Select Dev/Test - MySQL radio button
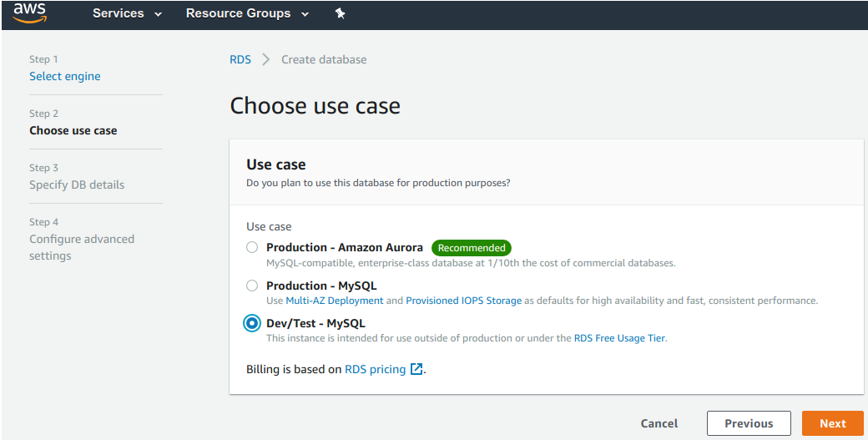Viewport: 868px width, 440px height. (x=252, y=323)
